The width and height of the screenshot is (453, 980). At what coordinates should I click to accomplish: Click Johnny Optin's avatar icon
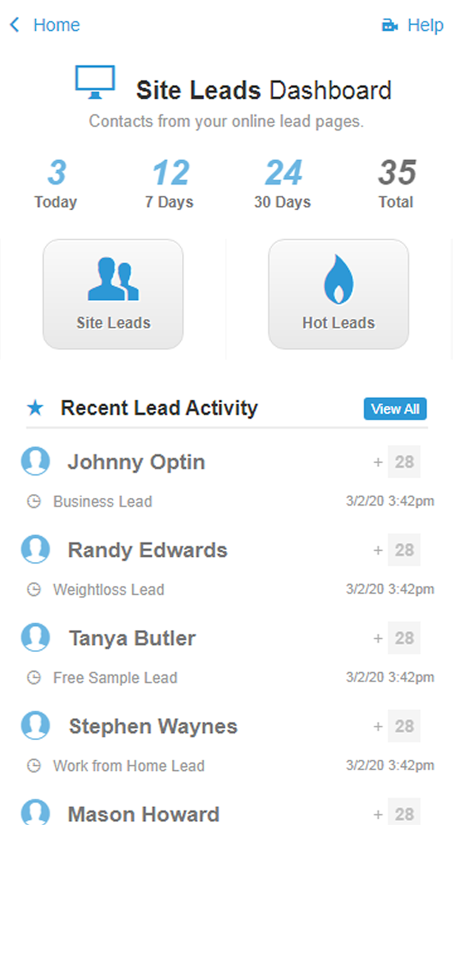35,461
